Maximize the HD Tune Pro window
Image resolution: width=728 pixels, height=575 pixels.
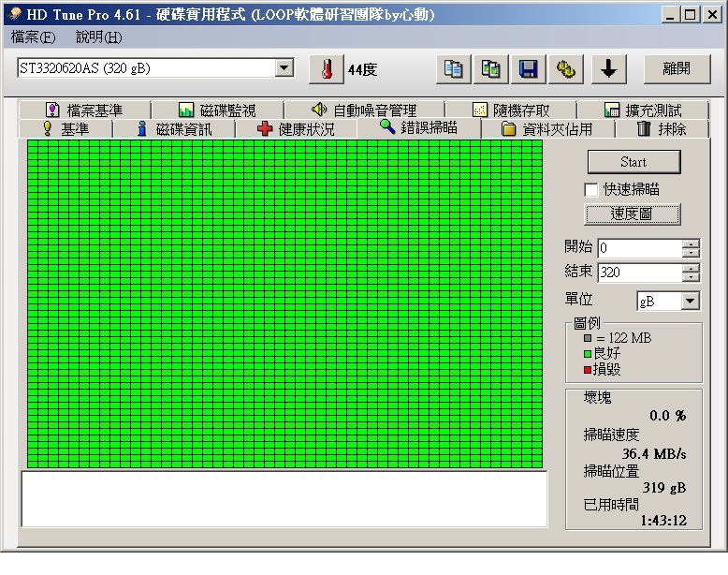point(691,14)
